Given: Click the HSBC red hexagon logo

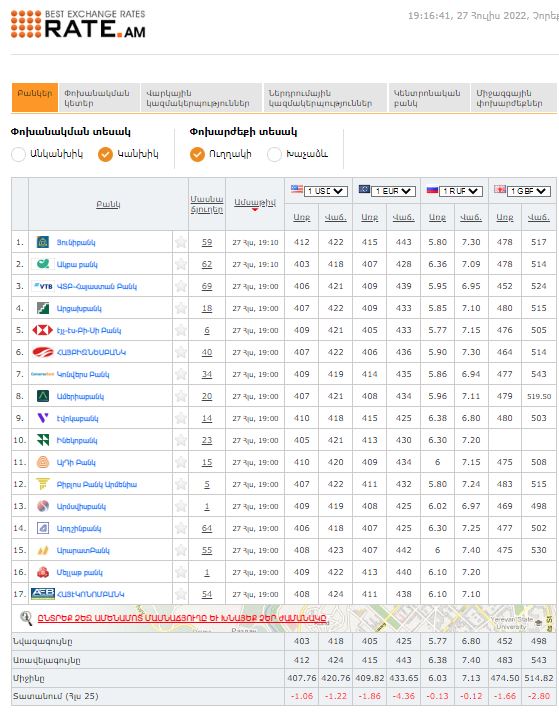Looking at the screenshot, I should click(x=43, y=330).
